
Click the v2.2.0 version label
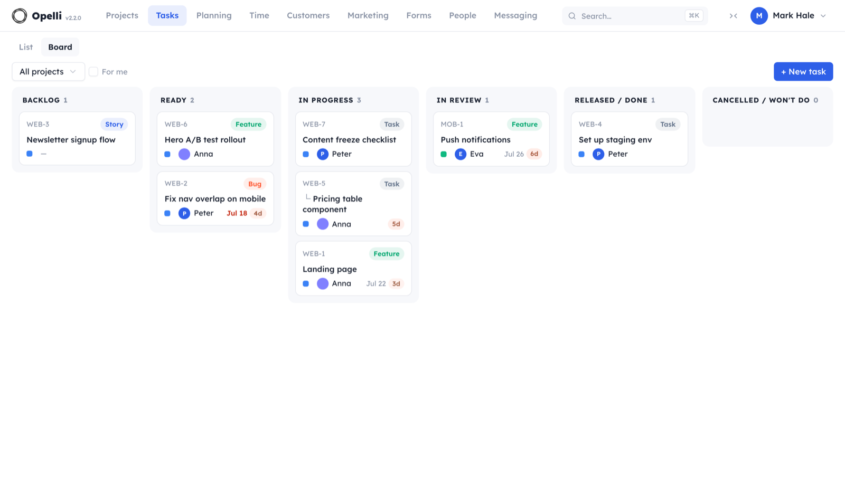[73, 18]
